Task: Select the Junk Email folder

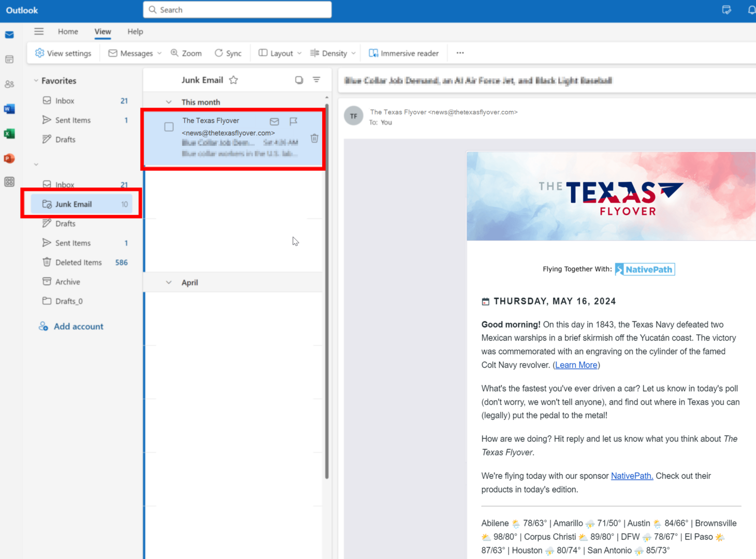Action: click(81, 204)
